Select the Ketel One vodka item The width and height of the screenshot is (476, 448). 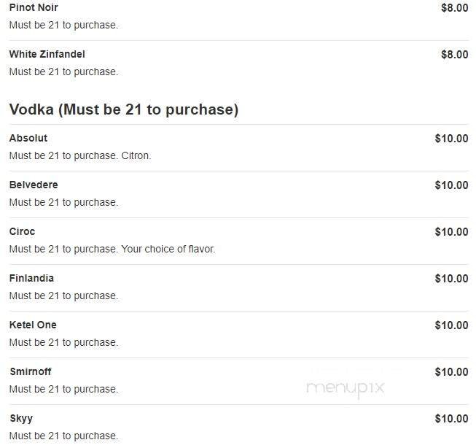33,325
